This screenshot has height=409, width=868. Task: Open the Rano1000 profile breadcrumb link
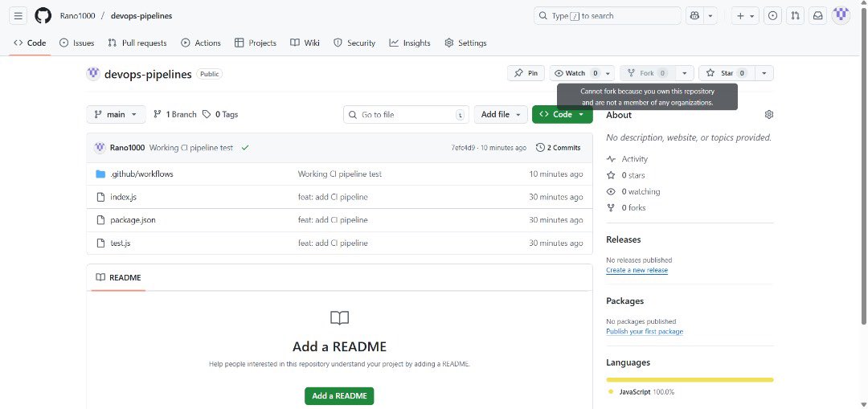(77, 16)
